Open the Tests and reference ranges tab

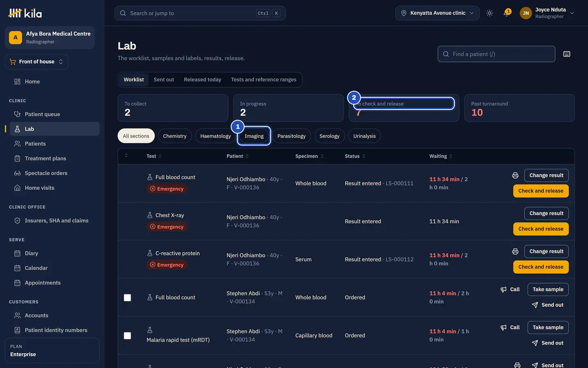tap(264, 80)
